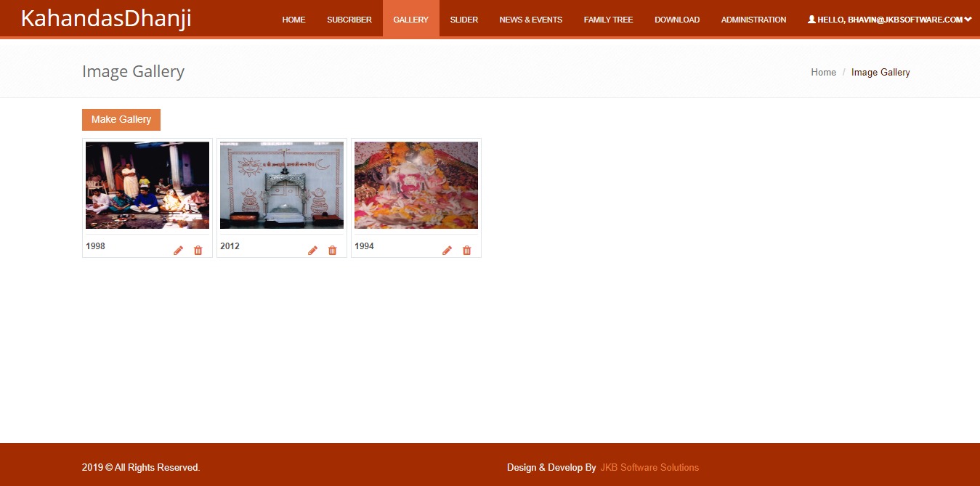Click the trash icon for 2012 gallery
This screenshot has width=980, height=486.
click(x=333, y=251)
